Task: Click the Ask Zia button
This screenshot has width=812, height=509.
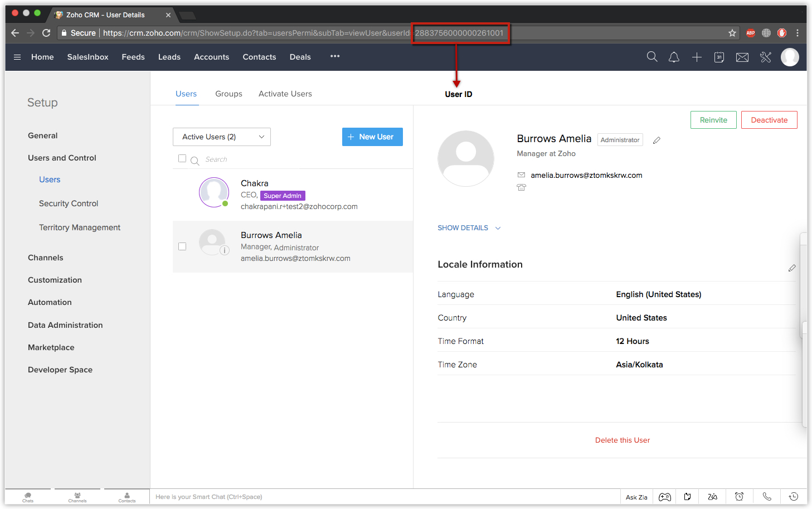Action: pyautogui.click(x=636, y=497)
